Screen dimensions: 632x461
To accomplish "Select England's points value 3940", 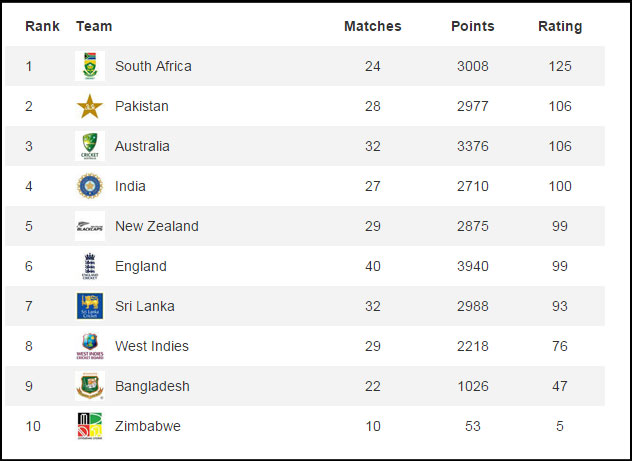I will [473, 266].
